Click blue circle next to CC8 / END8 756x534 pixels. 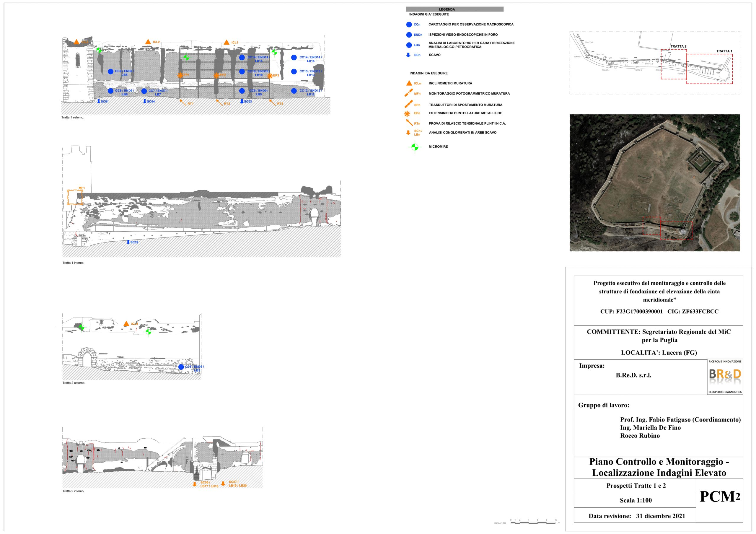click(x=111, y=71)
